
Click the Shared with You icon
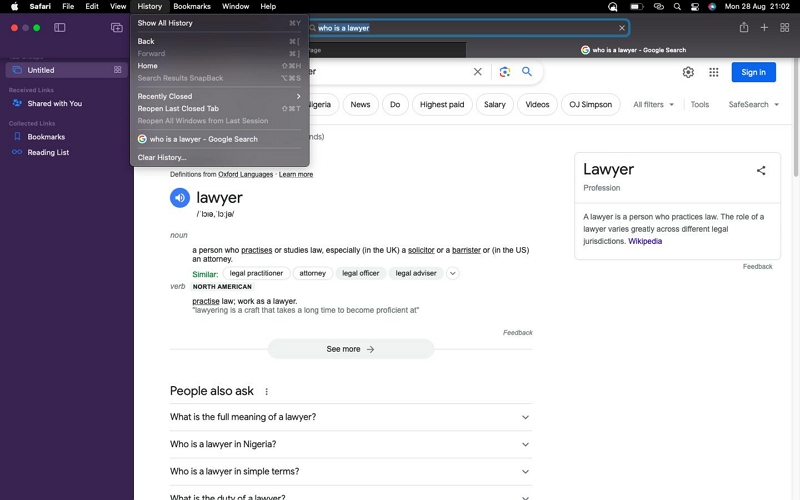tap(17, 103)
